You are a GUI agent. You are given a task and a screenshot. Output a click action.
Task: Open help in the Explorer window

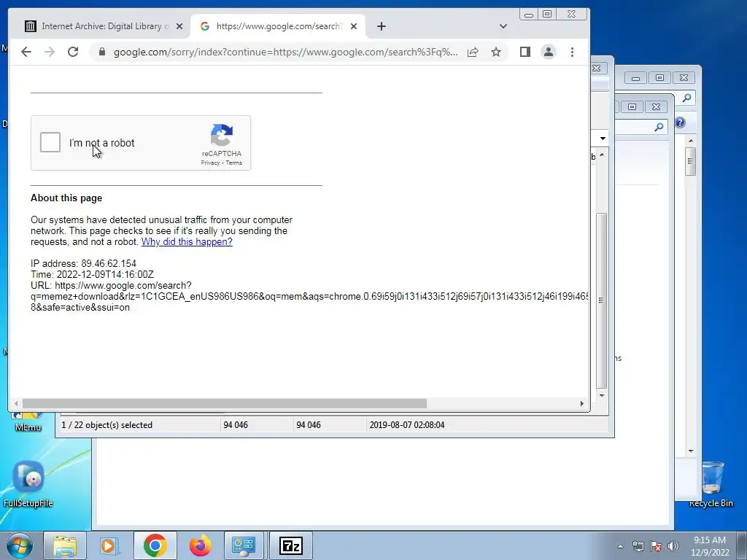tap(680, 122)
